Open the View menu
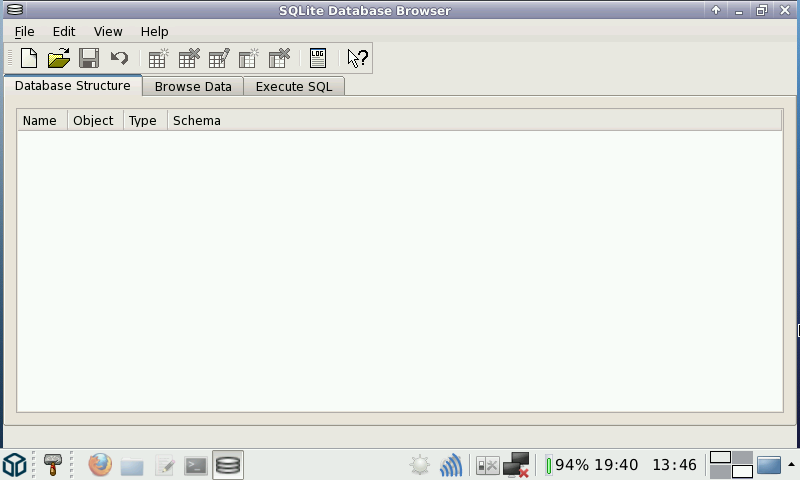This screenshot has width=800, height=480. coord(108,32)
